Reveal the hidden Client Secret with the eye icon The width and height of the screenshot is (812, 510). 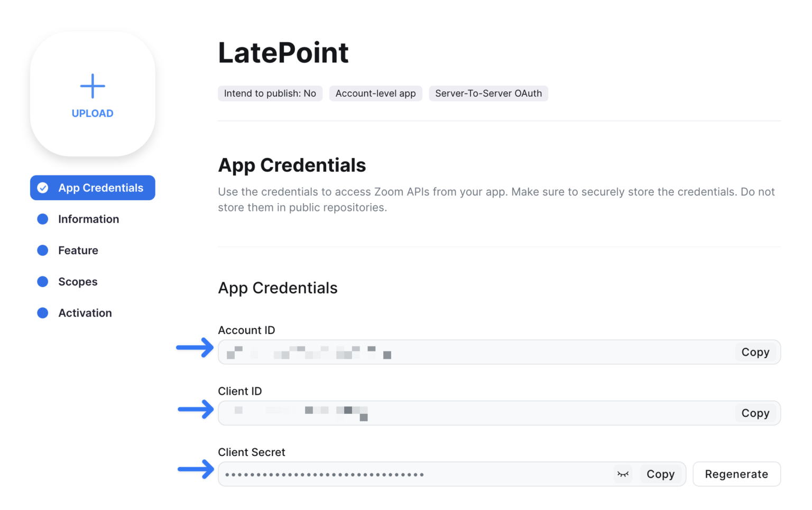pos(623,474)
